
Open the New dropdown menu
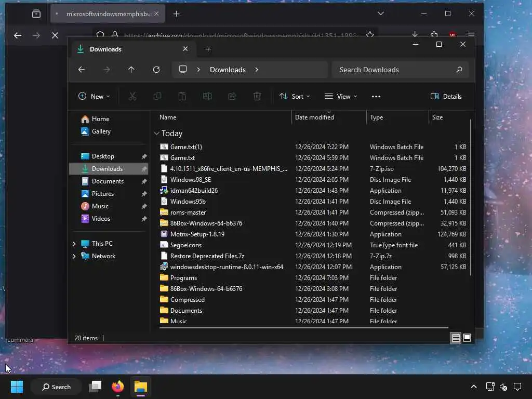(x=94, y=96)
